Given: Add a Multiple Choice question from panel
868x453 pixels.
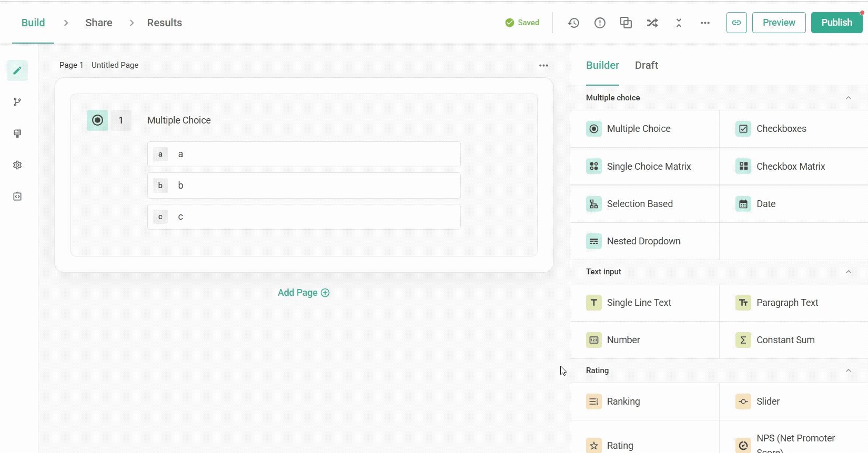Looking at the screenshot, I should click(x=644, y=129).
